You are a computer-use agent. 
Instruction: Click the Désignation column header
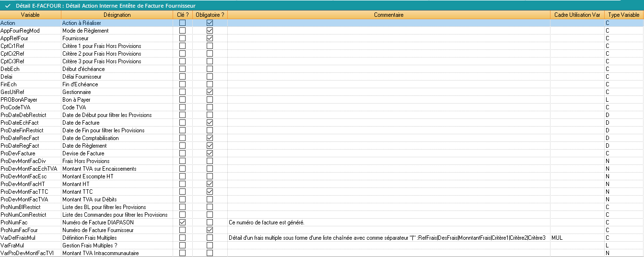117,15
